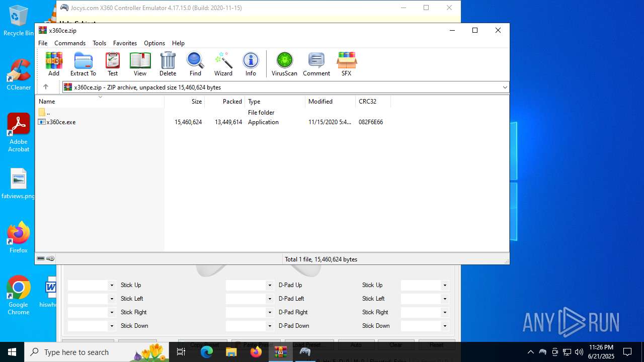The image size is (644, 362).
Task: Sort by Size column header
Action: click(185, 102)
